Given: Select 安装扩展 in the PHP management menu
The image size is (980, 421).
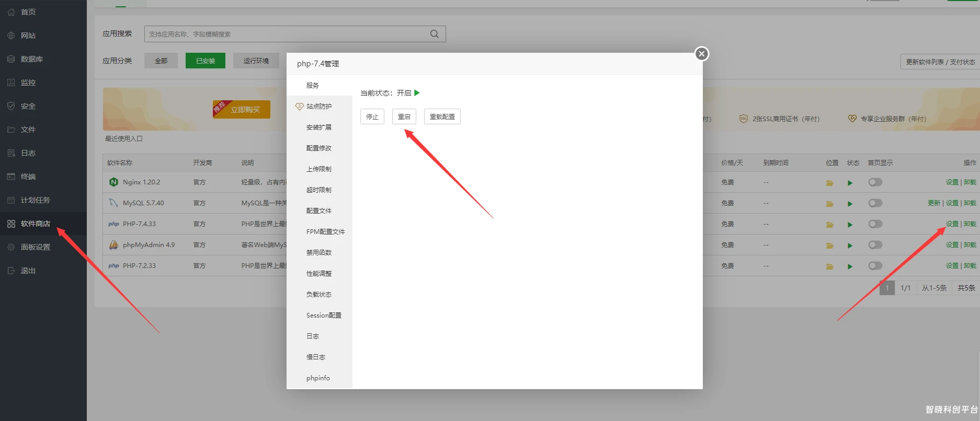Looking at the screenshot, I should click(318, 127).
